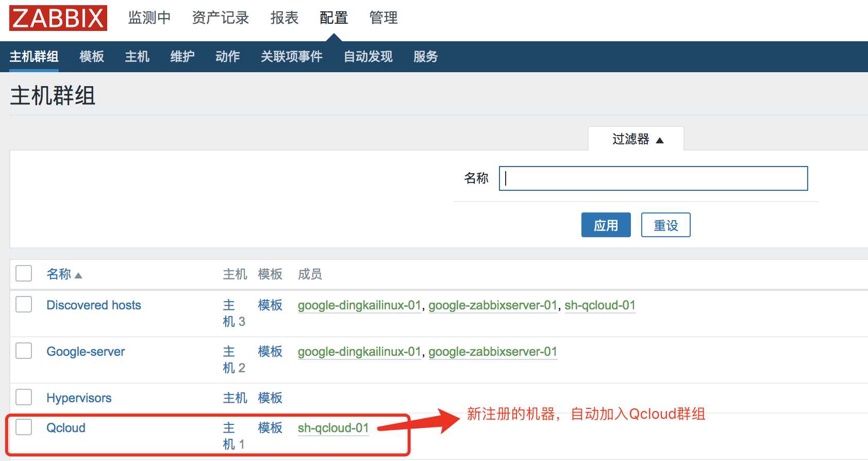Switch to the 模板 submenu tab
Screen dimensions: 868x461
click(x=92, y=56)
